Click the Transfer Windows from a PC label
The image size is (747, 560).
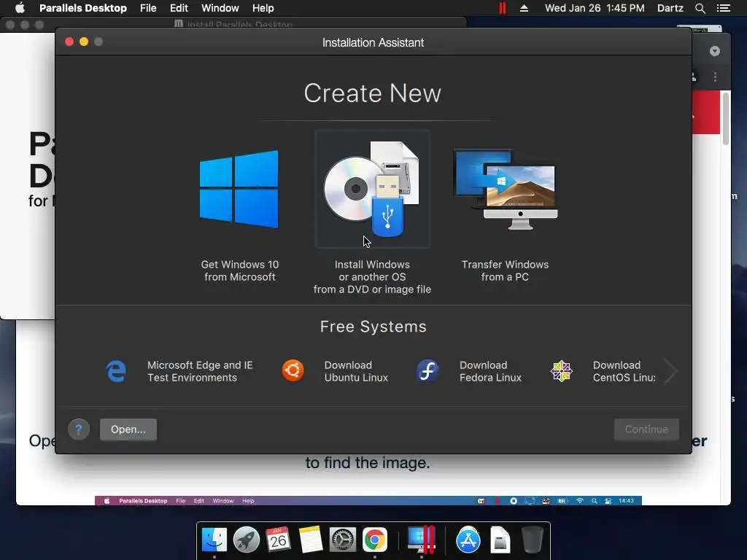click(505, 271)
